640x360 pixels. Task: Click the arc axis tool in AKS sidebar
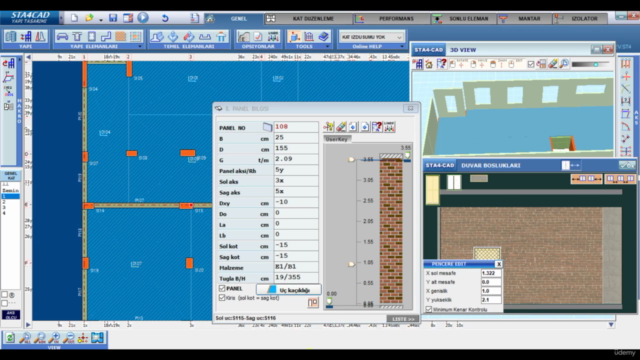pyautogui.click(x=626, y=127)
